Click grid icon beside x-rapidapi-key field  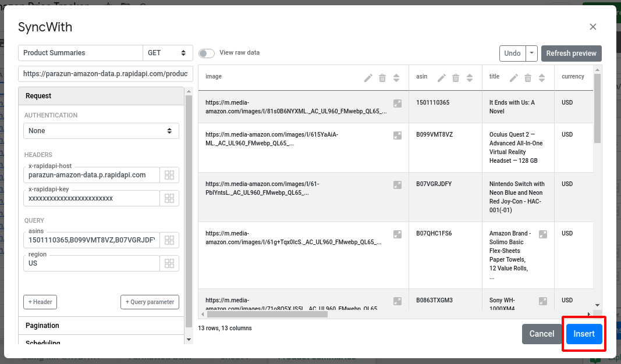[x=169, y=198]
